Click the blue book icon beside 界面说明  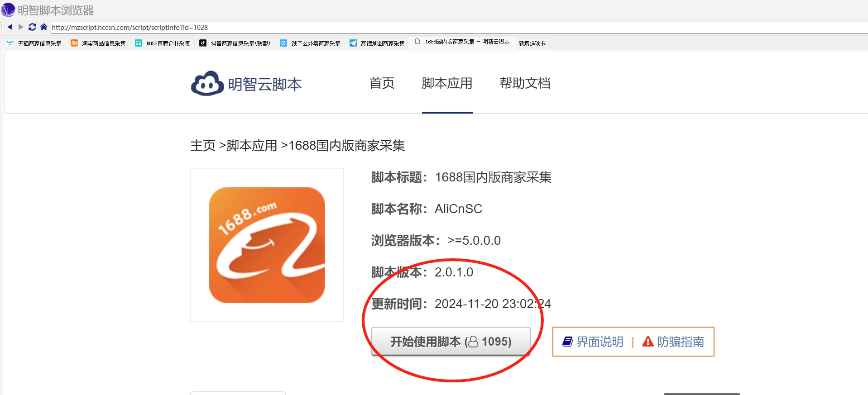568,342
